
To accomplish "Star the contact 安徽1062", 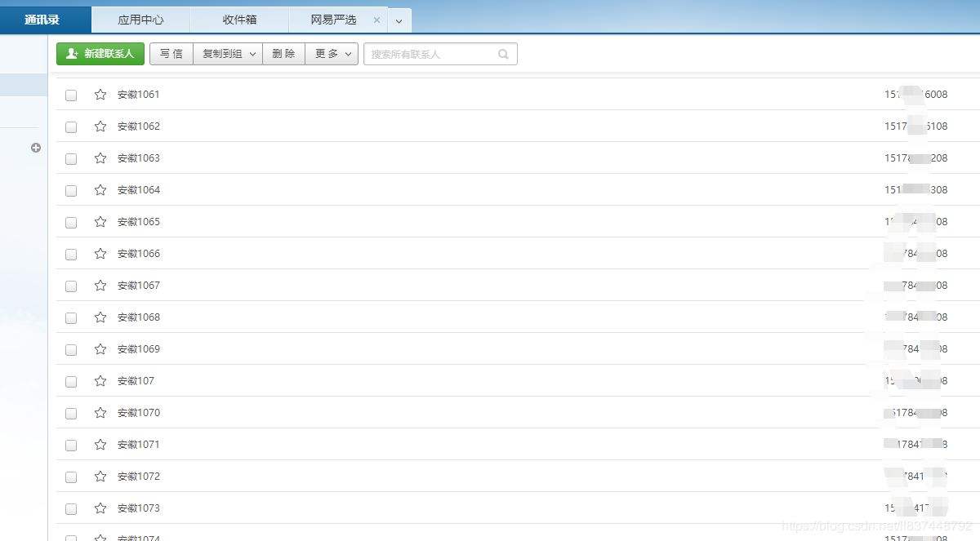I will (x=100, y=126).
